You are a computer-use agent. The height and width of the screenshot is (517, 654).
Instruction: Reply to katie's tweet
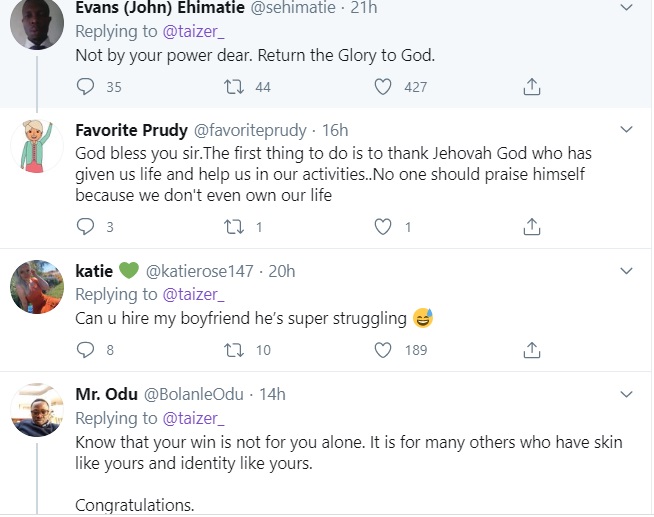(x=85, y=350)
